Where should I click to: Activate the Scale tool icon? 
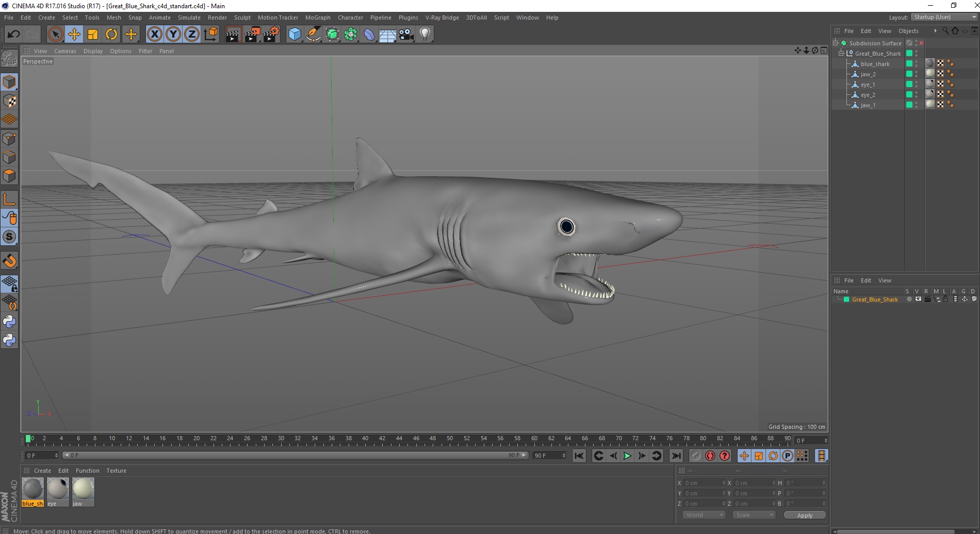coord(93,35)
